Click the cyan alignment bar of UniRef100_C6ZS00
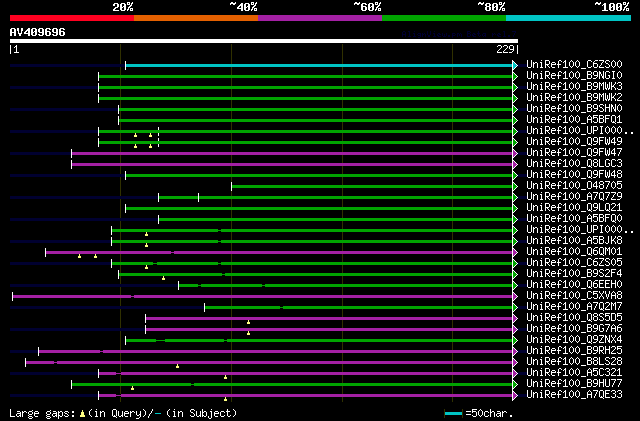 (319, 65)
